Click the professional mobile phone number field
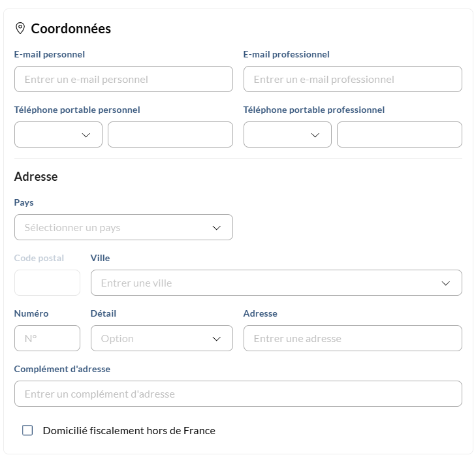476x457 pixels. pyautogui.click(x=400, y=134)
